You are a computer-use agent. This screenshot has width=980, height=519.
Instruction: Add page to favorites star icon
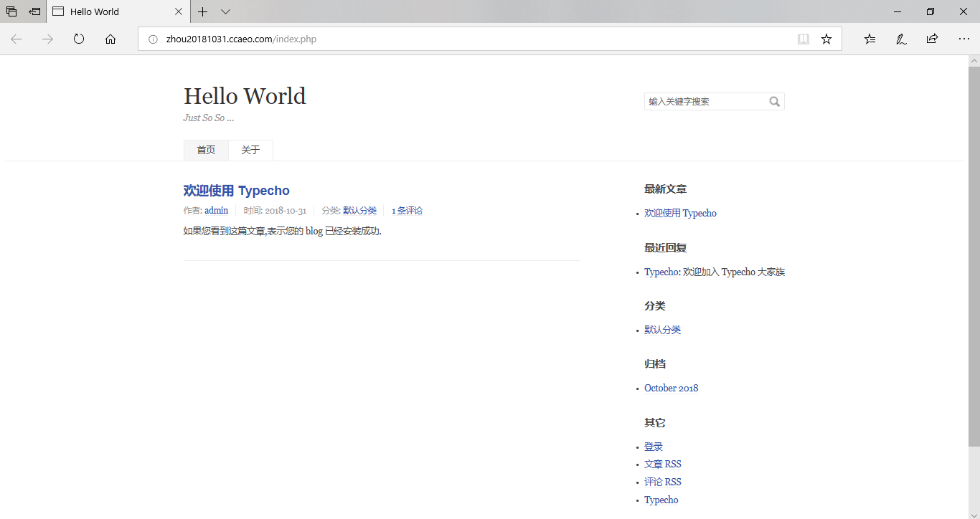point(826,39)
